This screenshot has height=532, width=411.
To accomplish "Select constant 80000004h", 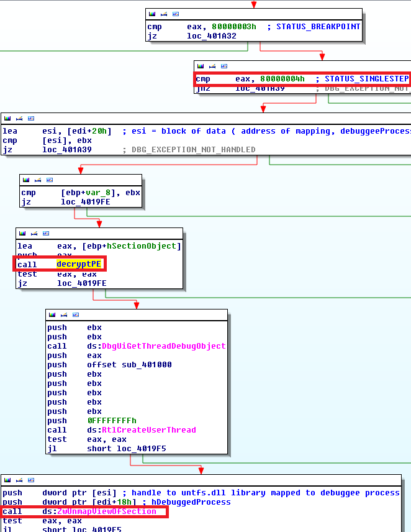I will (x=282, y=79).
